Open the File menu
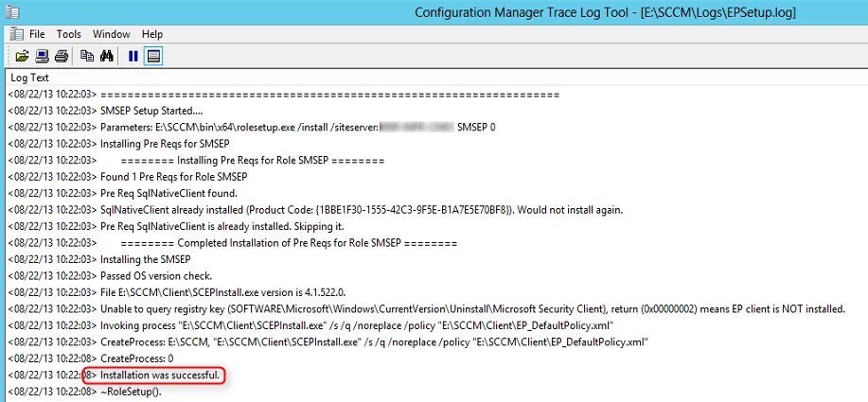This screenshot has width=868, height=402. coord(37,34)
